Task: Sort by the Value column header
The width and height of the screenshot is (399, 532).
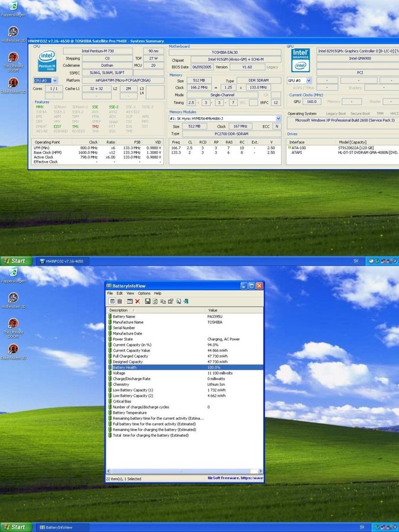Action: pyautogui.click(x=234, y=310)
